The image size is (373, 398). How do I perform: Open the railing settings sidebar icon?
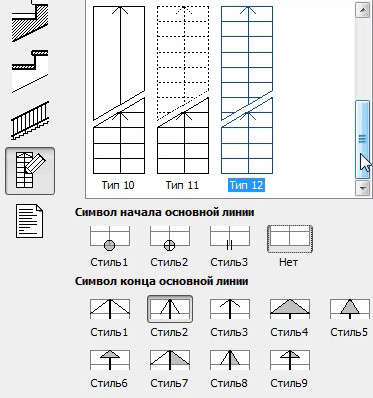(30, 121)
